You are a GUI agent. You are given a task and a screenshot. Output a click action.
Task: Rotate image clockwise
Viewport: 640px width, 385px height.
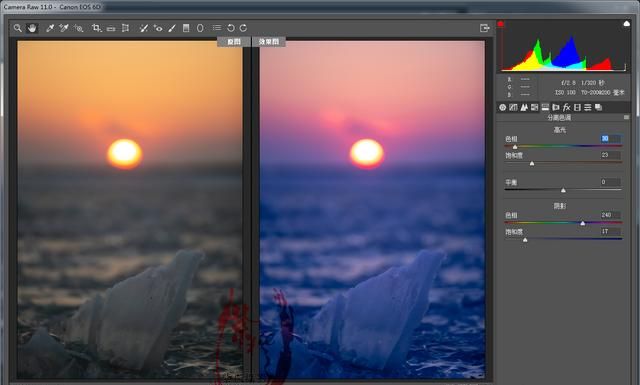coord(244,28)
